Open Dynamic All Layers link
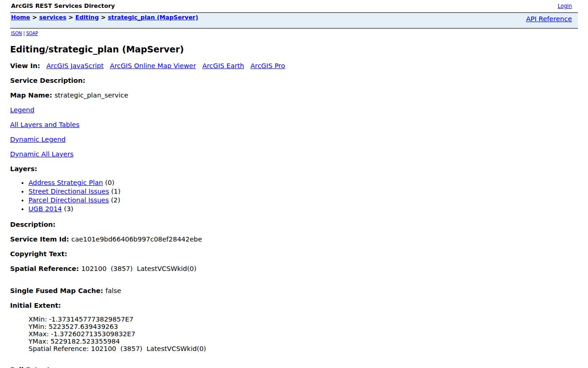Image resolution: width=588 pixels, height=368 pixels. [42, 154]
